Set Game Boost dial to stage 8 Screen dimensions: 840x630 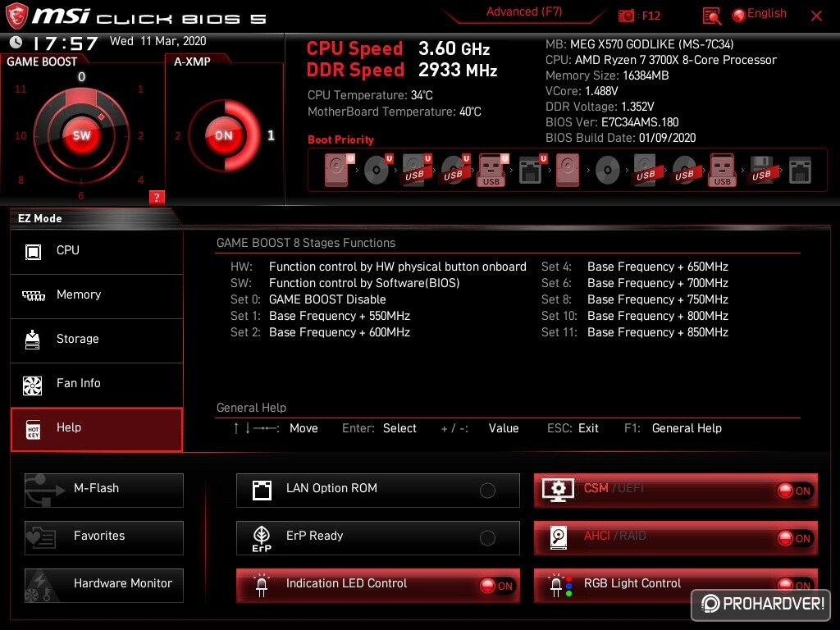click(21, 180)
